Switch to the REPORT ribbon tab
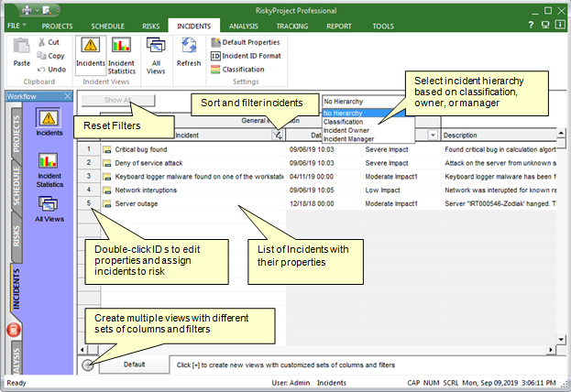 (x=339, y=27)
